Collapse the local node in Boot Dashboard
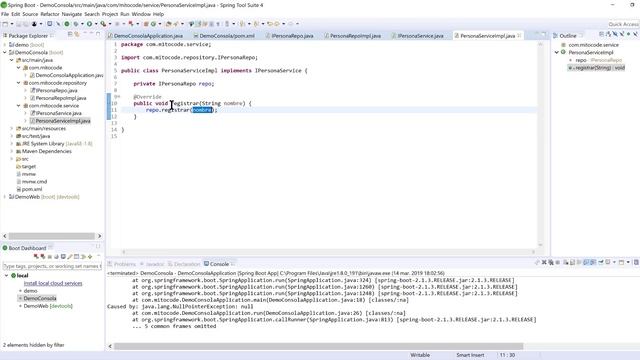Viewport: 640px width, 360px height. [7, 276]
